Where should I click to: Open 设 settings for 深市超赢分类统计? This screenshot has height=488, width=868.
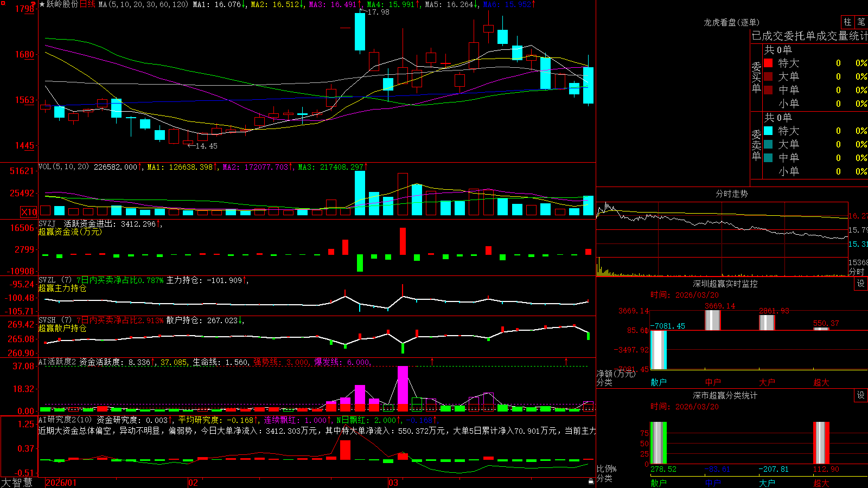861,395
